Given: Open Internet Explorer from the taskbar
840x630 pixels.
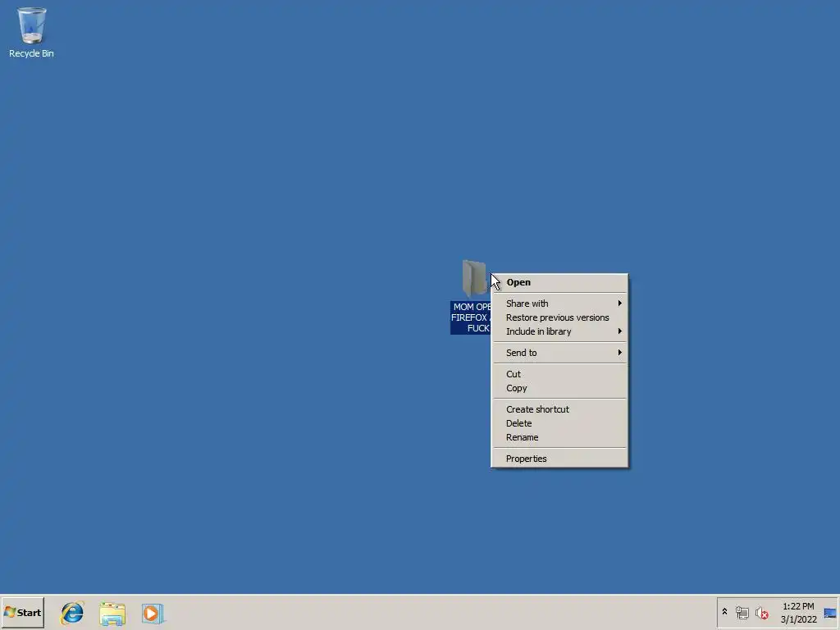Looking at the screenshot, I should [72, 613].
